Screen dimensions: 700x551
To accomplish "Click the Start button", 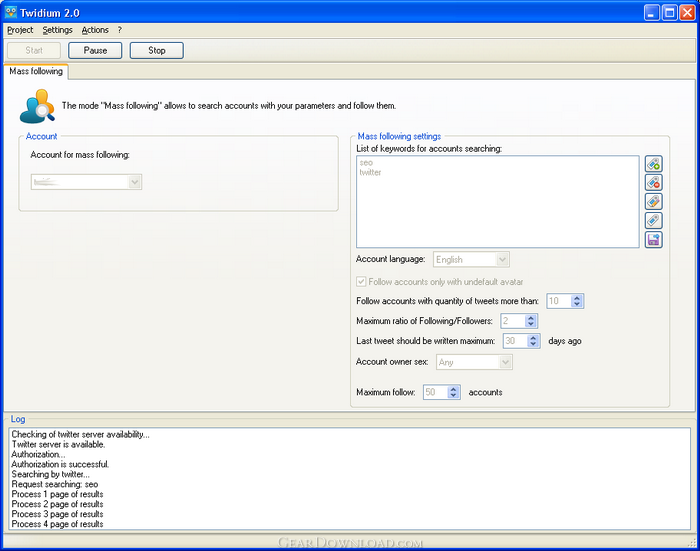I will (34, 50).
